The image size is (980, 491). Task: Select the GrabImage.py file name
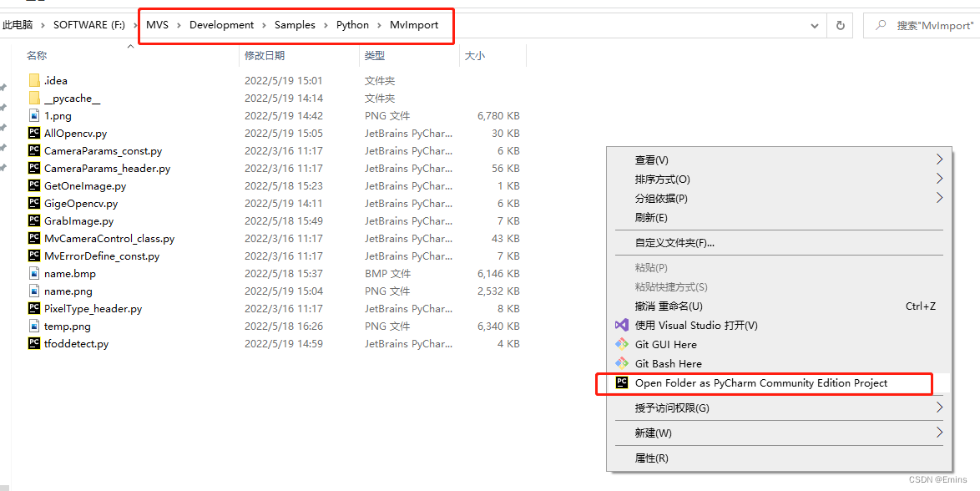[x=78, y=220]
